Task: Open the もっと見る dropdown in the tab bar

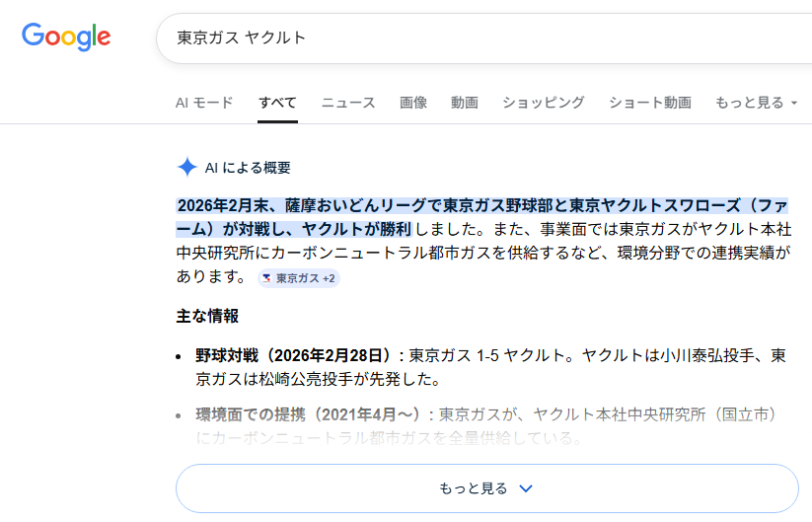Action: click(756, 103)
